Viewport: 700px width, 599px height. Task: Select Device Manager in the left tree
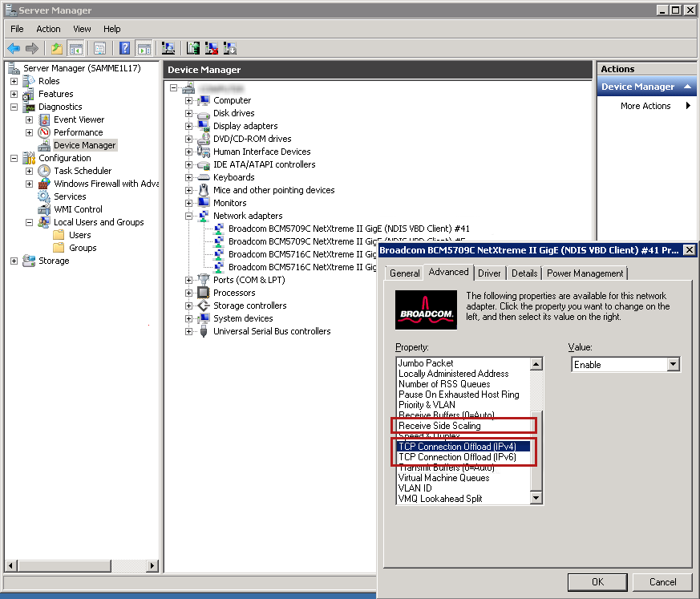[84, 144]
